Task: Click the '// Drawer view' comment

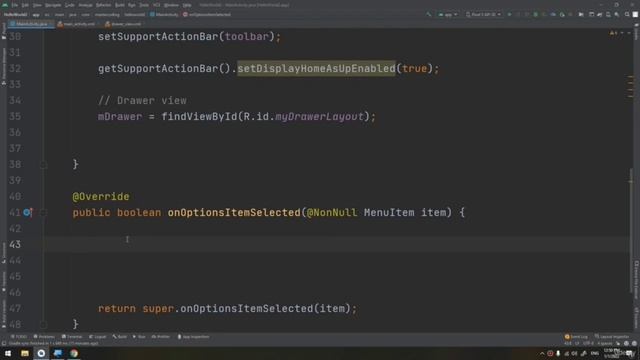Action: coord(142,100)
